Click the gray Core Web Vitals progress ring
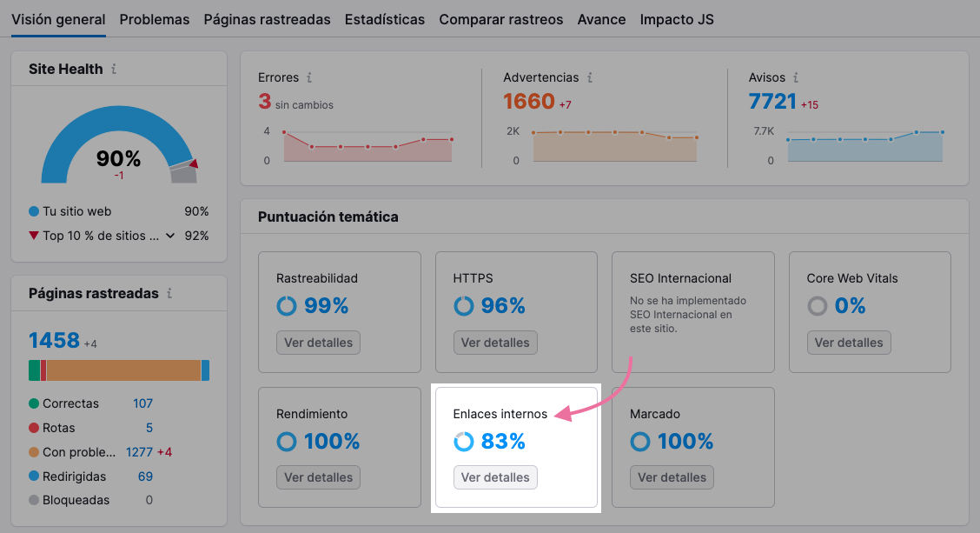The image size is (980, 533). [x=817, y=306]
